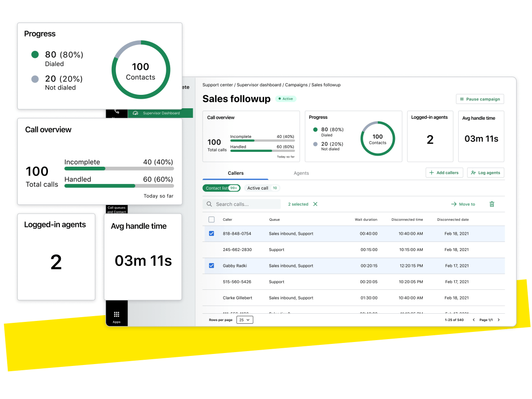Click the Apps grid icon
The image size is (532, 399).
[x=116, y=313]
